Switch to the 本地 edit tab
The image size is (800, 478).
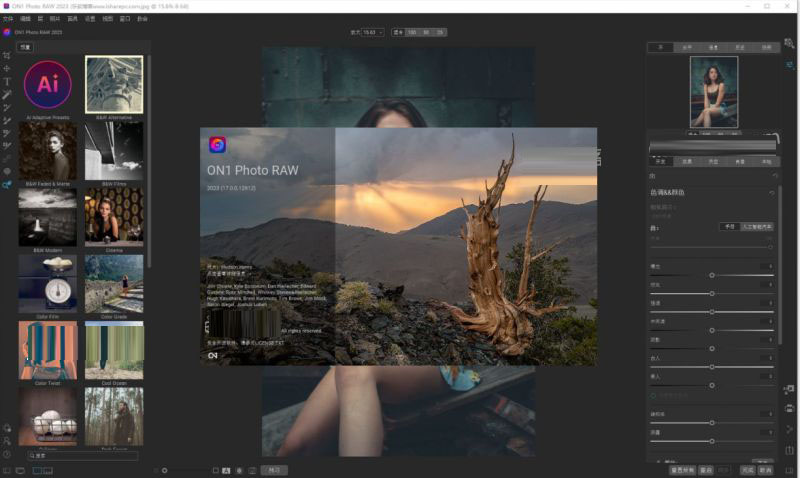point(766,161)
